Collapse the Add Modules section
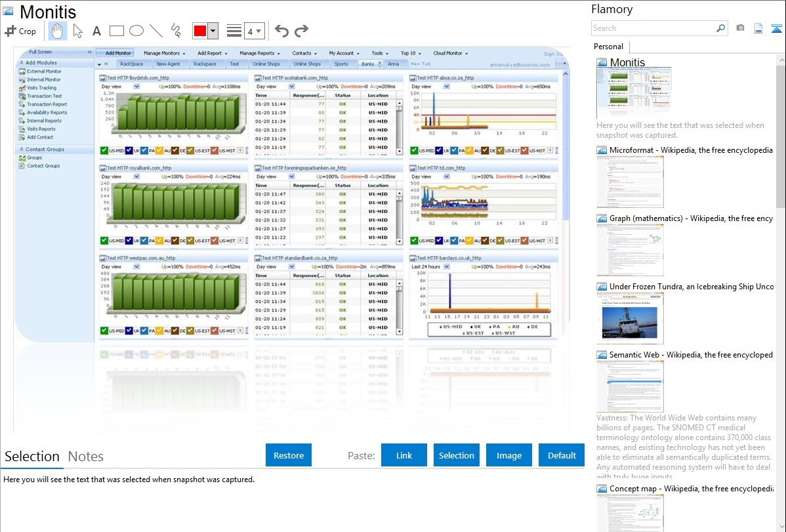This screenshot has height=532, width=786. coord(22,63)
